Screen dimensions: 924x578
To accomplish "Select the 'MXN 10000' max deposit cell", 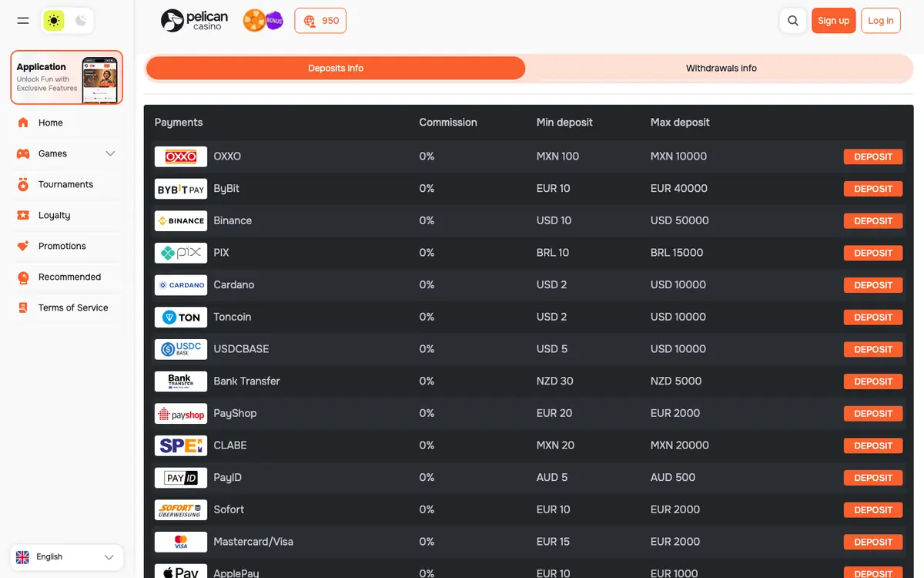I will (x=678, y=156).
